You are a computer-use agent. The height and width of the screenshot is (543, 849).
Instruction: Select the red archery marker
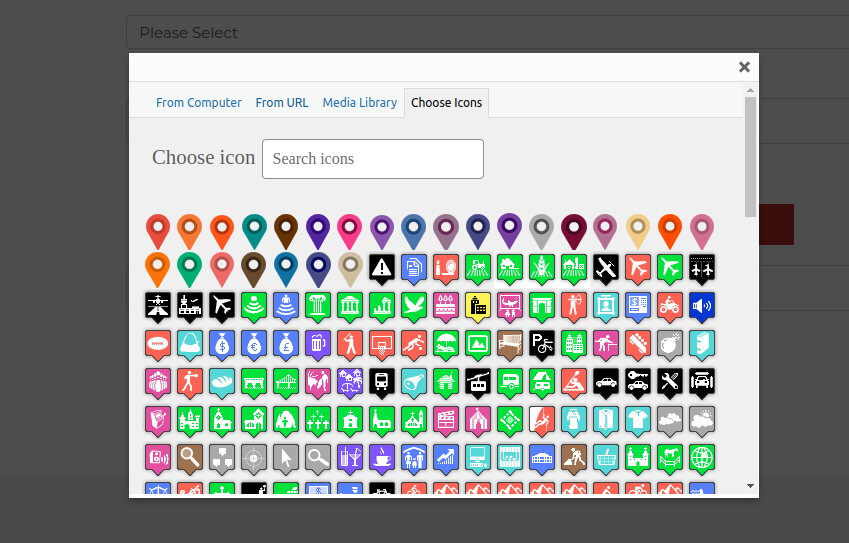[573, 306]
